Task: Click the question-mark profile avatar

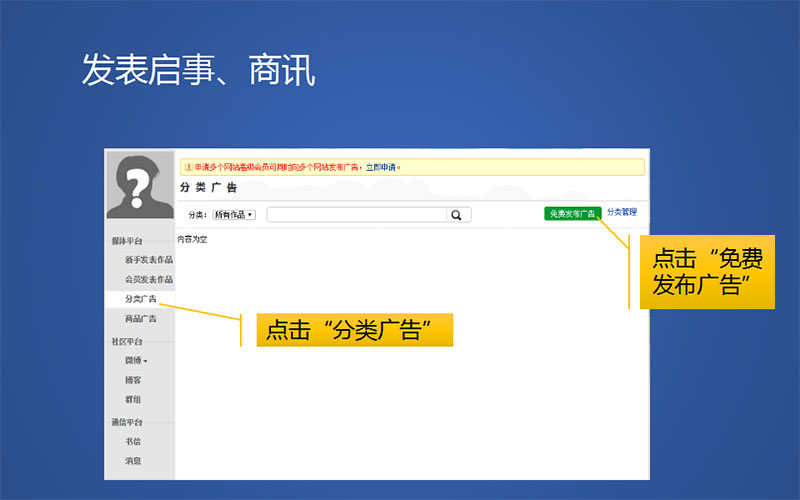Action: pos(140,185)
